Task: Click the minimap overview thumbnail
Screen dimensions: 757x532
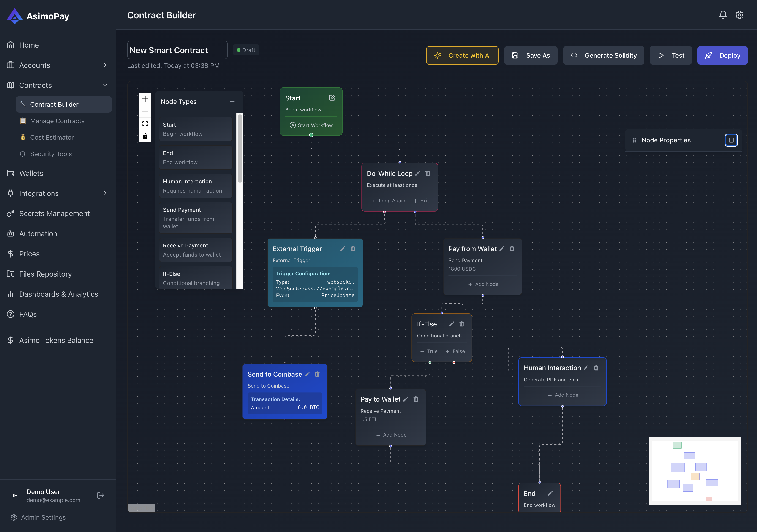Action: click(x=694, y=471)
